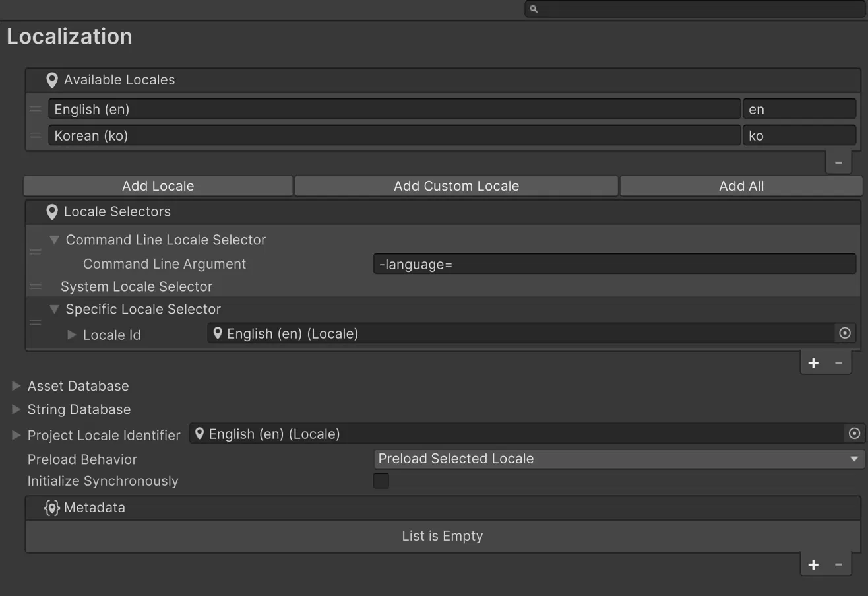Focus the settings search field

[695, 9]
